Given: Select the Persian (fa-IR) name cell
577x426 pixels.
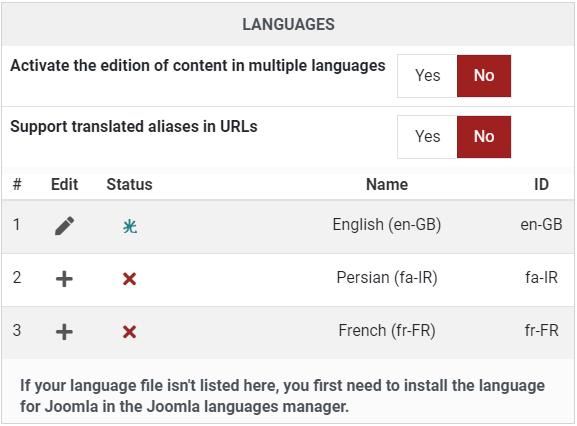Looking at the screenshot, I should (387, 277).
